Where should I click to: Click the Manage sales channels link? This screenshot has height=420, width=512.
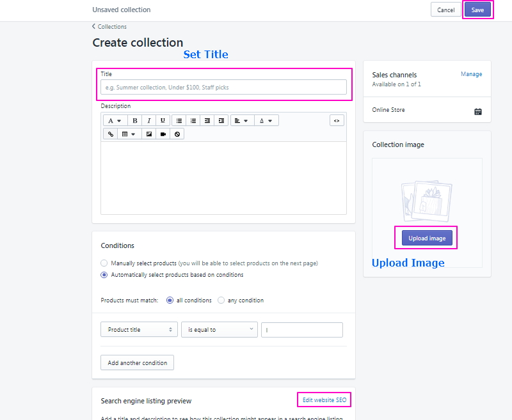471,74
